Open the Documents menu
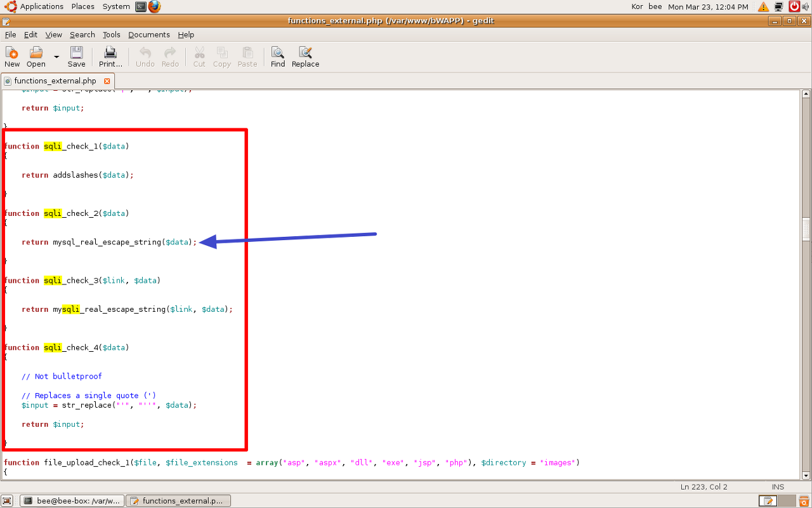 [149, 35]
